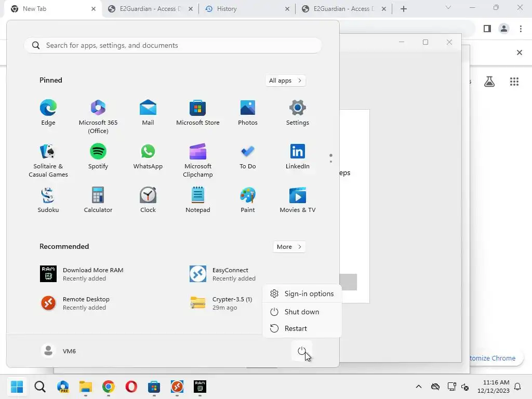Open the VM6 user account menu
This screenshot has height=399, width=532.
(58, 351)
